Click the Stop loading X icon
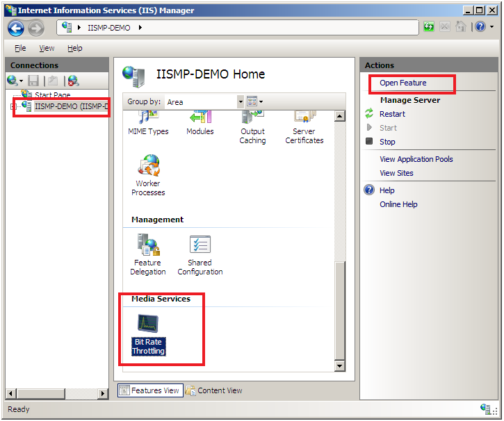The height and width of the screenshot is (421, 504). click(x=445, y=26)
